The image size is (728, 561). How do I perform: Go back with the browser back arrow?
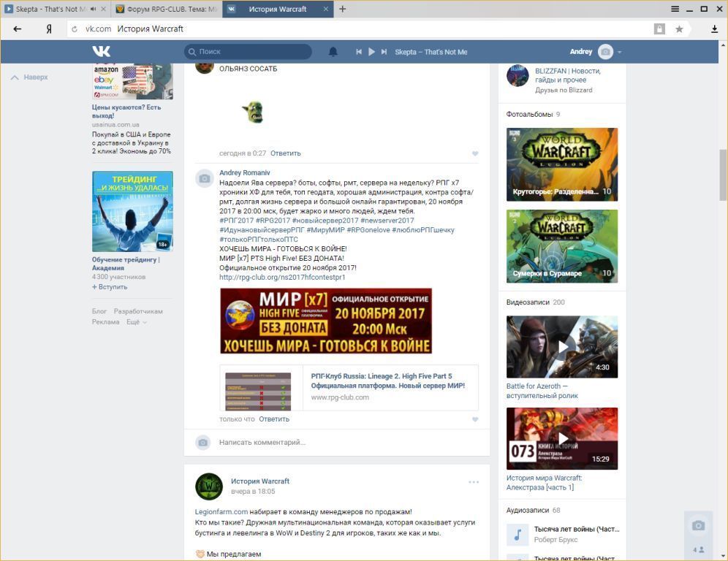18,28
